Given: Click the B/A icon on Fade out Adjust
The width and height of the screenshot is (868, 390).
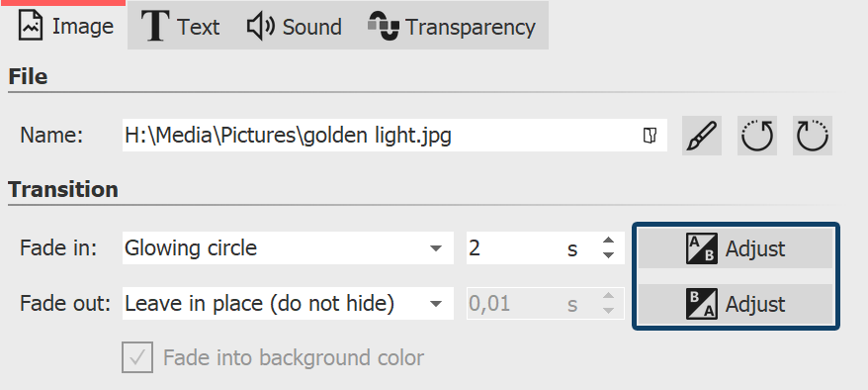Looking at the screenshot, I should coord(701,304).
